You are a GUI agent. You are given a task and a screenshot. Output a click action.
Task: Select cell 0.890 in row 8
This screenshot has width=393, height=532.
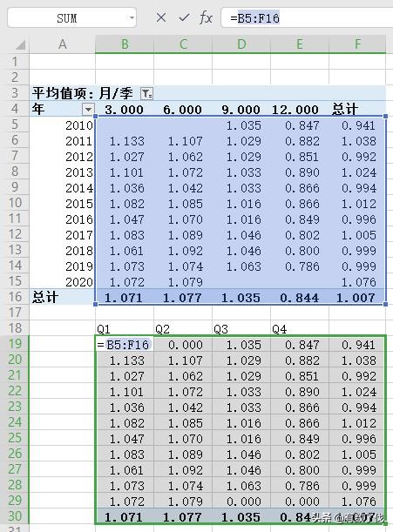click(x=300, y=172)
